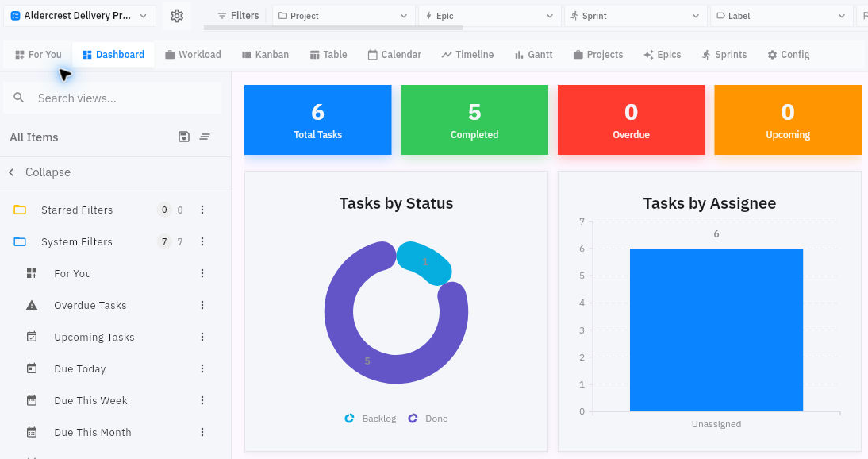Screen dimensions: 868x459
Task: Click the Overdue Tasks warning triangle icon
Action: click(32, 305)
